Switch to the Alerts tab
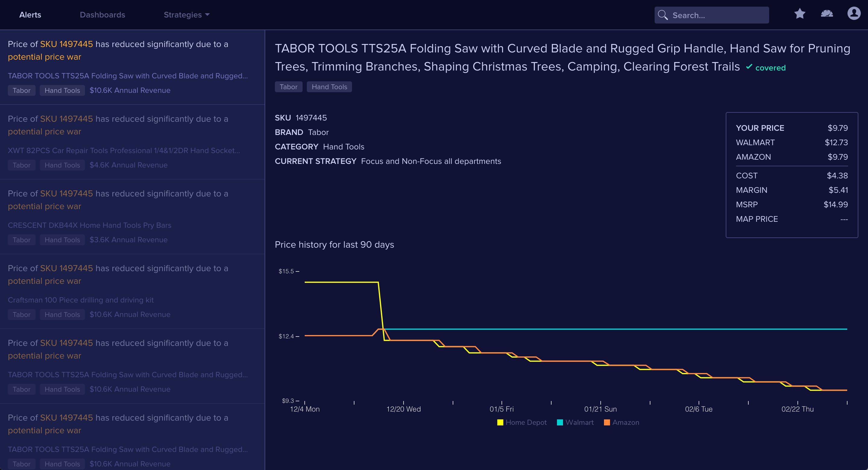868x470 pixels. pos(30,15)
